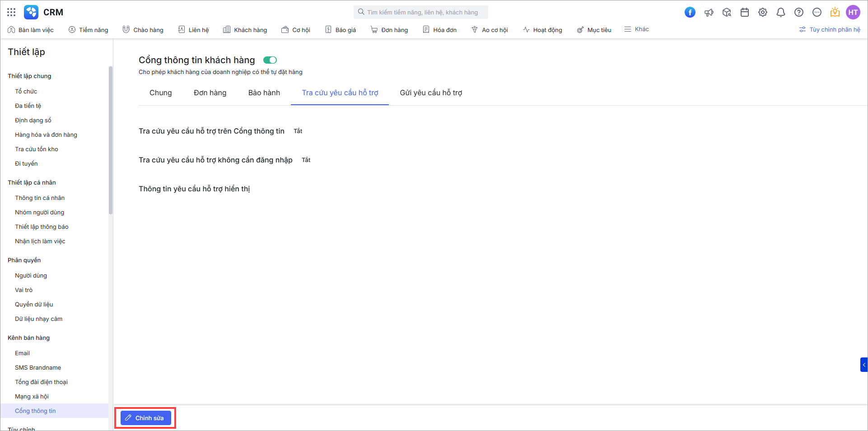Image resolution: width=868 pixels, height=431 pixels.
Task: Click the Hóa đơn invoice icon
Action: [426, 29]
